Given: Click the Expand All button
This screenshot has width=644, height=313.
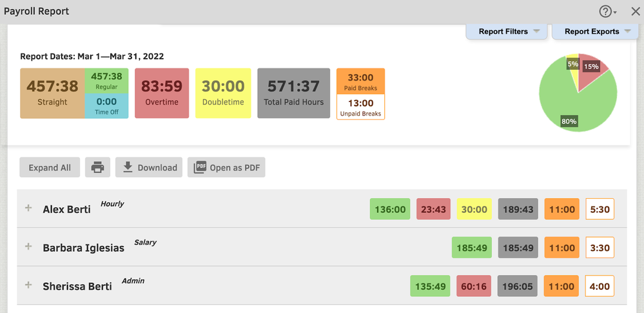Looking at the screenshot, I should pos(50,168).
